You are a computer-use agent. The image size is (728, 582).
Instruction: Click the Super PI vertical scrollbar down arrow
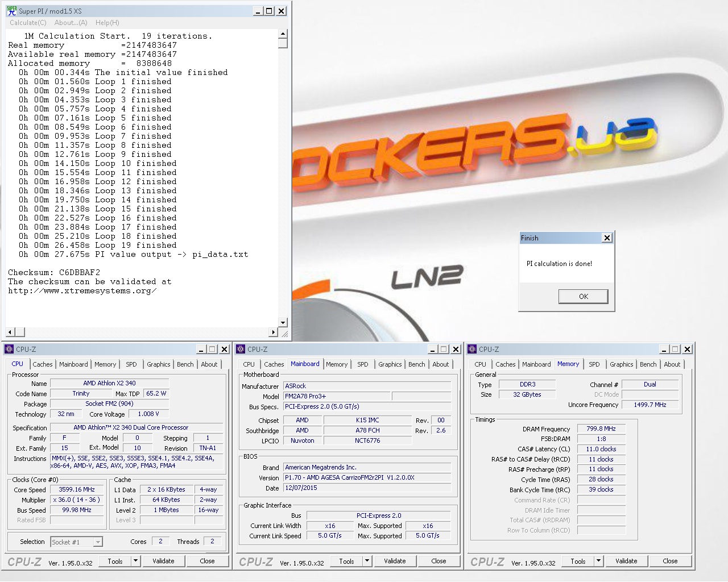[283, 322]
